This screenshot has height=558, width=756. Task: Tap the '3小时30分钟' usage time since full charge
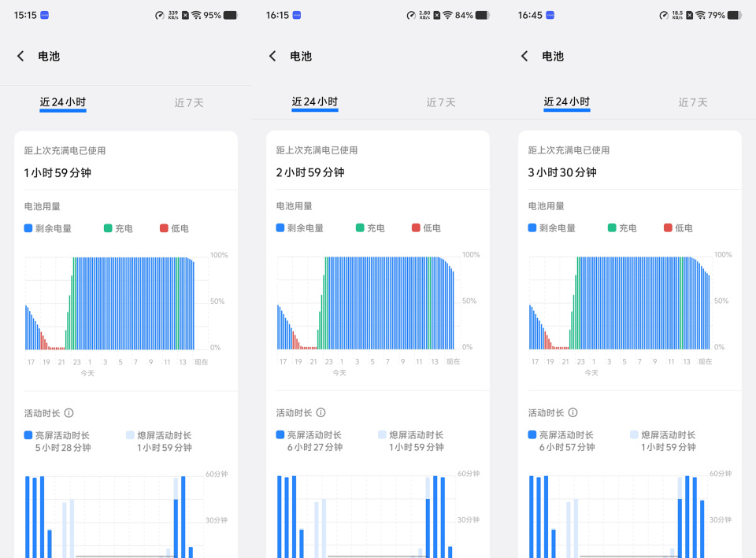[562, 172]
